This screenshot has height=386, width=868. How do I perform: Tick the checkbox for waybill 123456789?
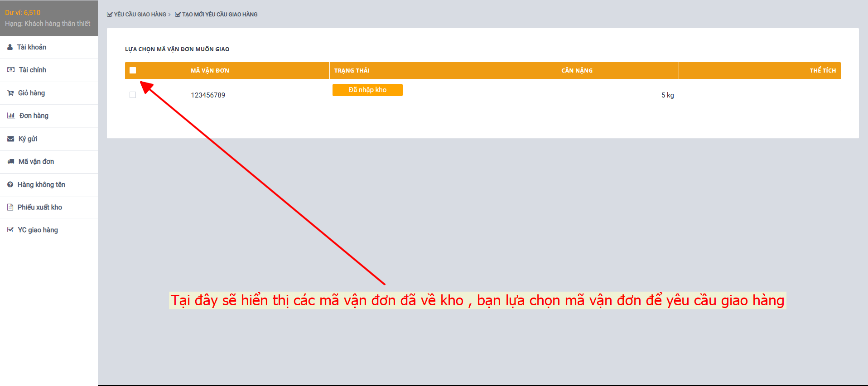133,95
